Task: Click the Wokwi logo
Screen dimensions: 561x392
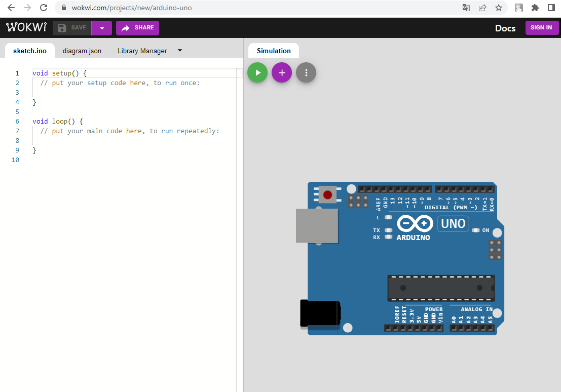Action: (26, 27)
